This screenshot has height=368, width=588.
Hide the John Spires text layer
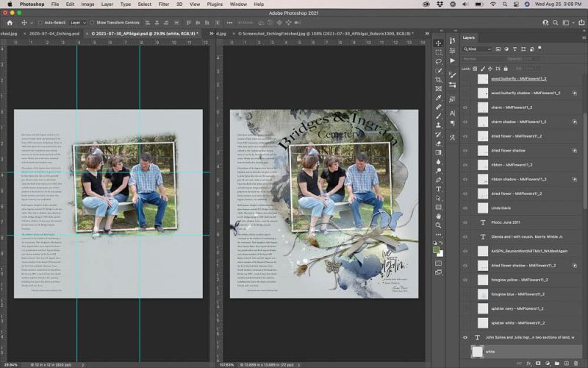tap(465, 337)
